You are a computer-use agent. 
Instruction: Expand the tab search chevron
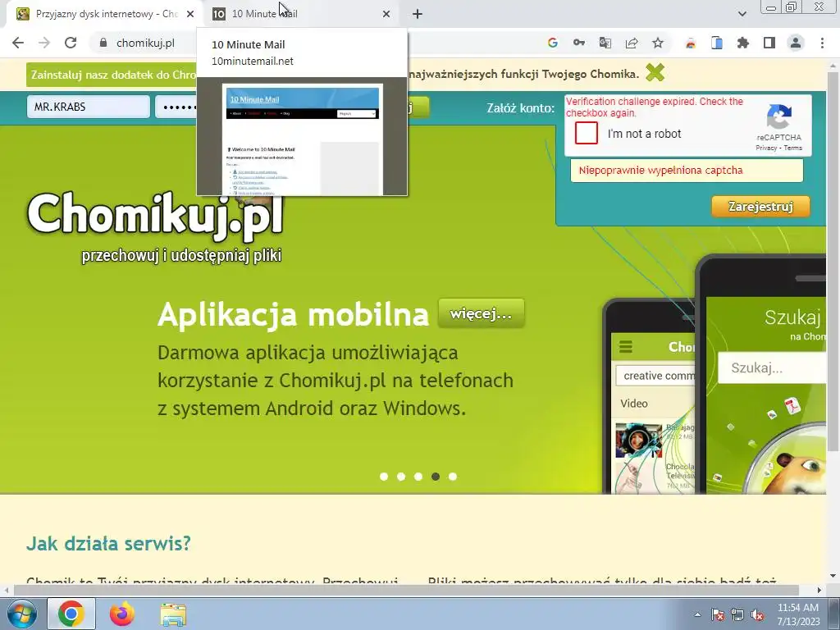[x=742, y=14]
